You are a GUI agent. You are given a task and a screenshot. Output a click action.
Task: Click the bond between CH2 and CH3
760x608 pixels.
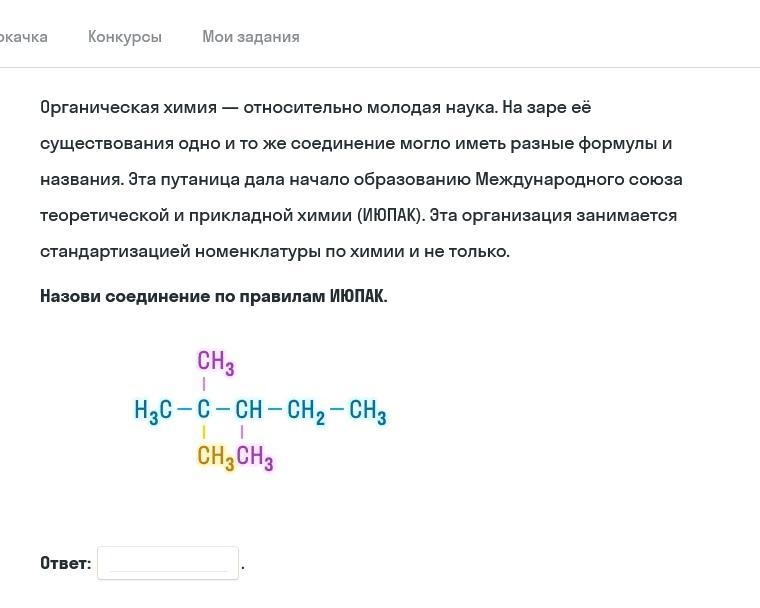click(x=337, y=409)
